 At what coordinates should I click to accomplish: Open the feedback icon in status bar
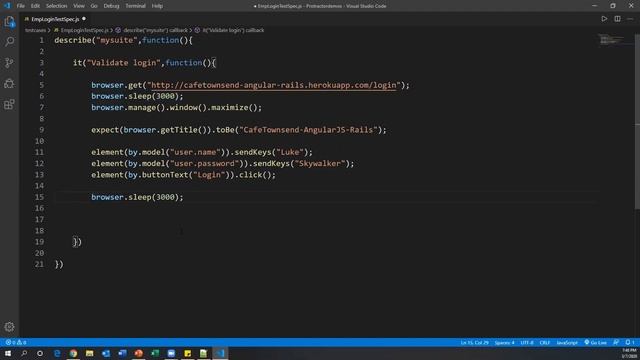pos(616,342)
